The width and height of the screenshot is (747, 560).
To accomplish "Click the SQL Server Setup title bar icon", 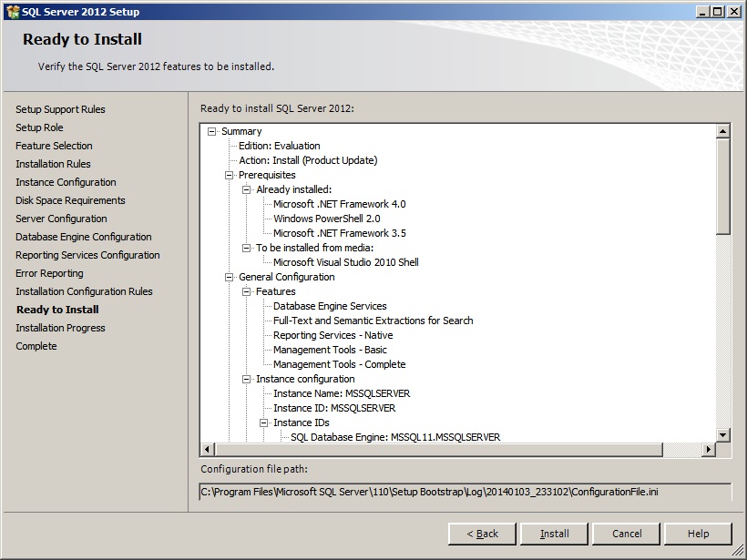I will [x=11, y=11].
